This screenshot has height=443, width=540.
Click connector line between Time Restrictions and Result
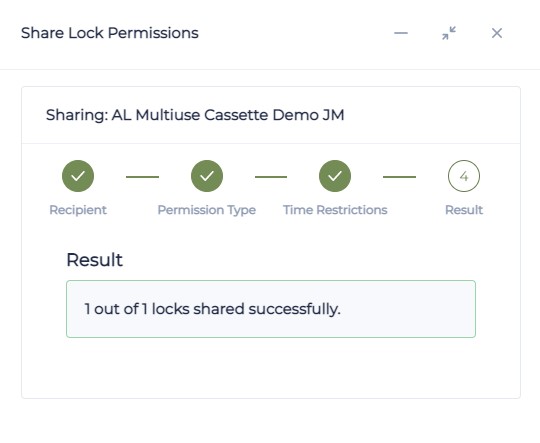(399, 177)
